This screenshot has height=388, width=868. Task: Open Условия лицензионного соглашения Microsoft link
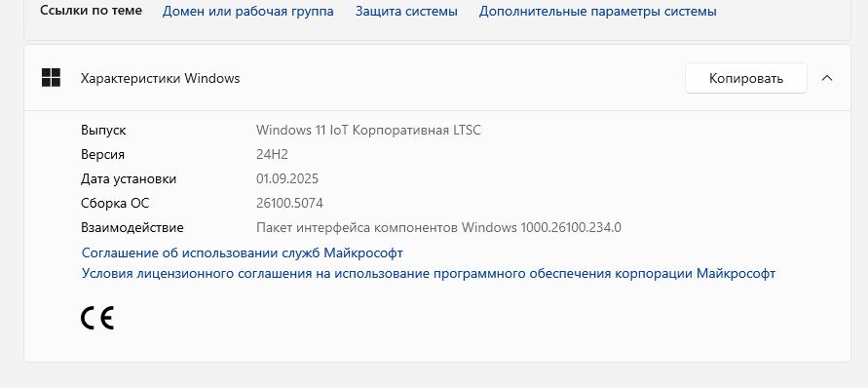click(x=429, y=273)
